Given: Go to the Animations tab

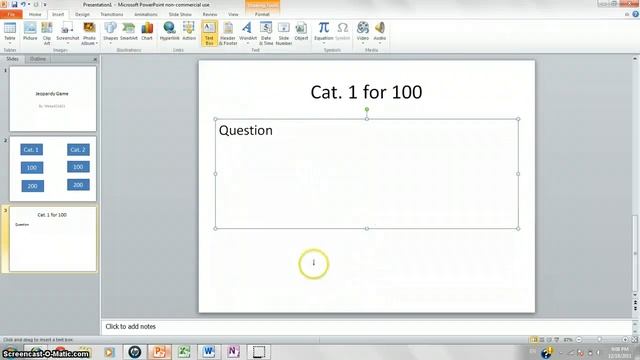Looking at the screenshot, I should (x=145, y=14).
